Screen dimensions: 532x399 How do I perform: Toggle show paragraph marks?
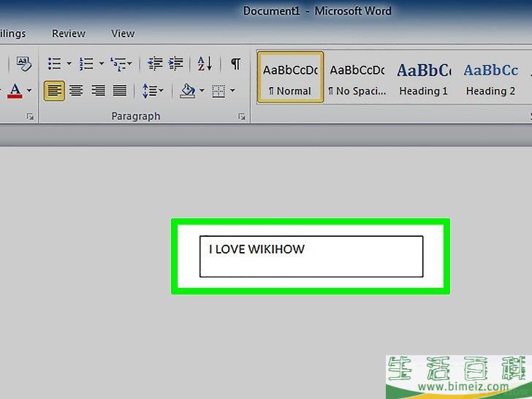pos(236,64)
